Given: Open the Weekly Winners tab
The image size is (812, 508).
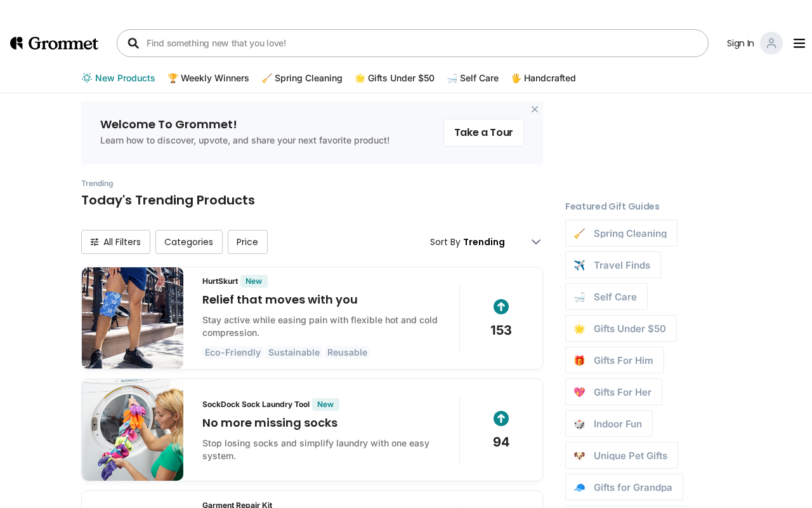Looking at the screenshot, I should point(208,78).
